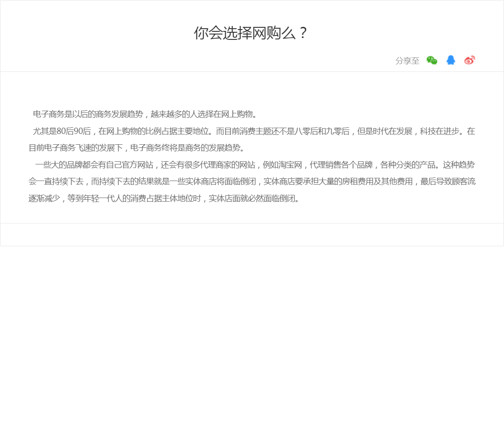This screenshot has height=448, width=504.
Task: Click the line starting 会一直持续下去
Action: tap(252, 181)
